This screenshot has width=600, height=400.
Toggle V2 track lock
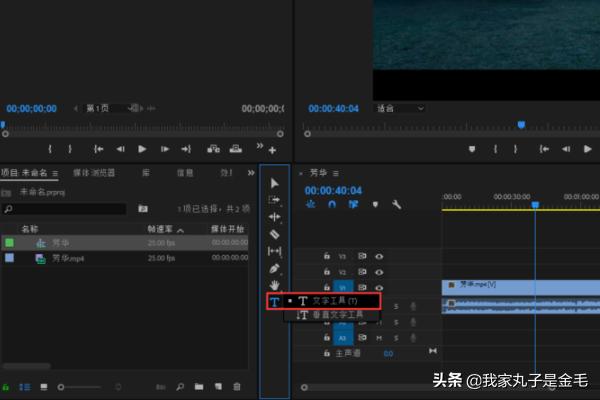[x=326, y=272]
